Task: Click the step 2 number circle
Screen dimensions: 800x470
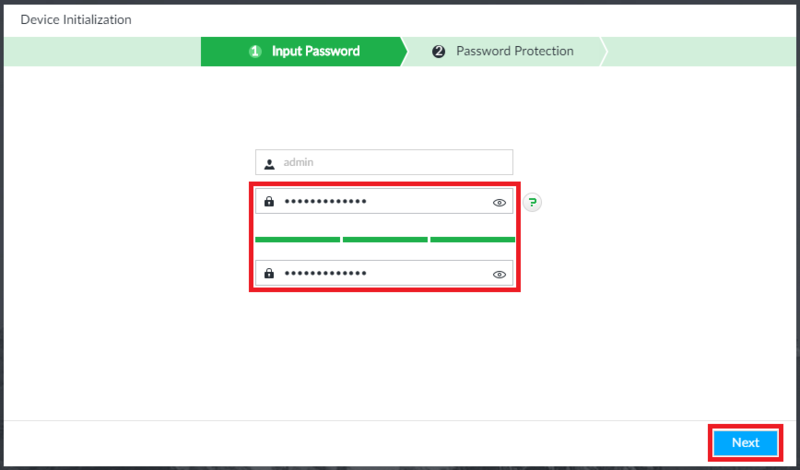Action: point(438,52)
